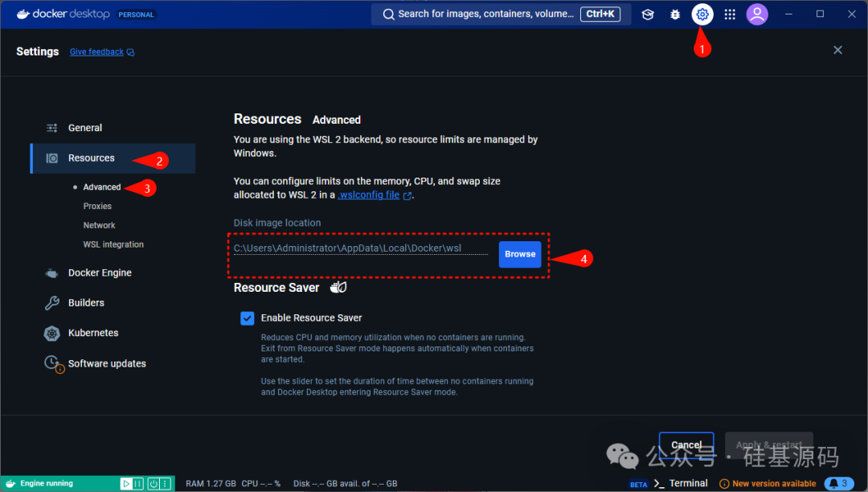Select the Proxies sub-item

(x=97, y=206)
